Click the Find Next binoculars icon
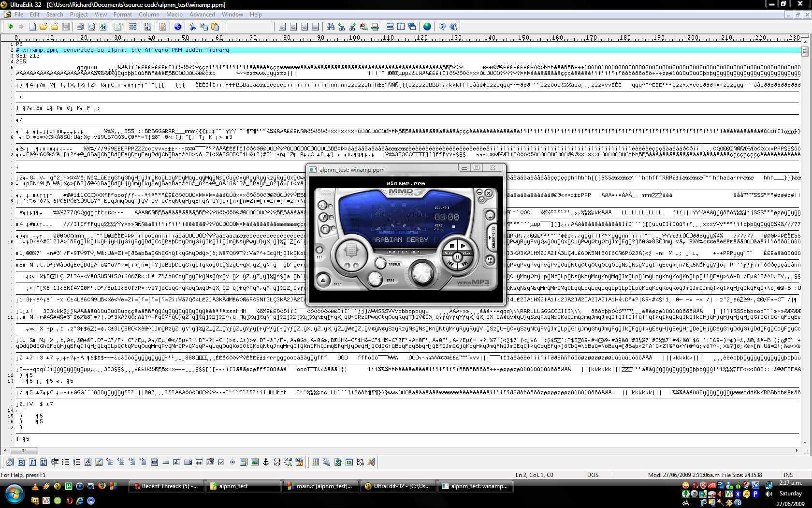The image size is (812, 508). point(353,27)
